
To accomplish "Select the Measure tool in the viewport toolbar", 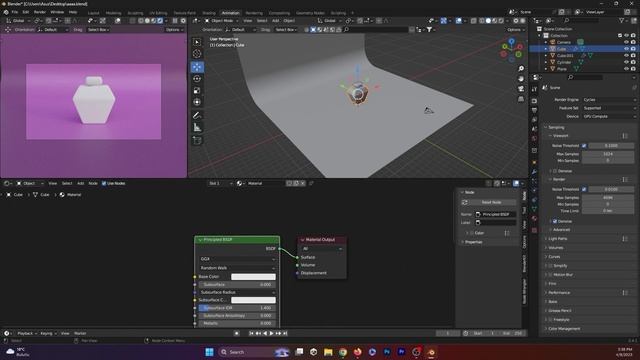I will click(x=197, y=127).
